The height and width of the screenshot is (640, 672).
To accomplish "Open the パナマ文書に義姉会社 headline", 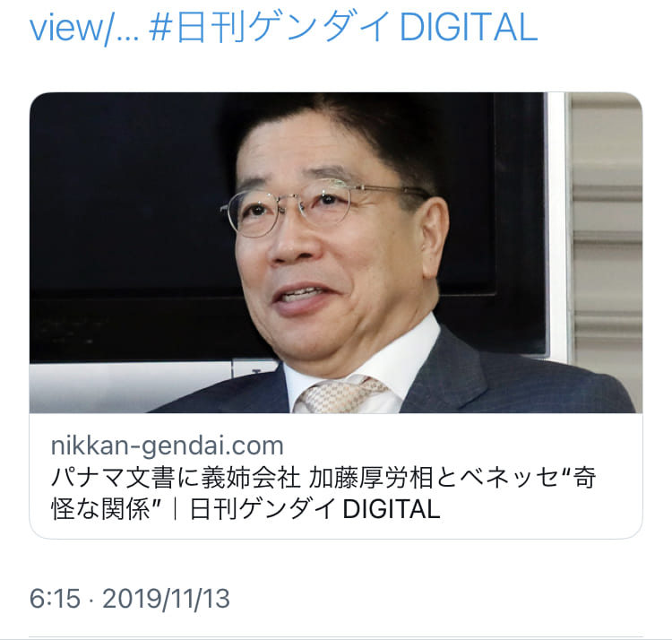I will 176,478.
